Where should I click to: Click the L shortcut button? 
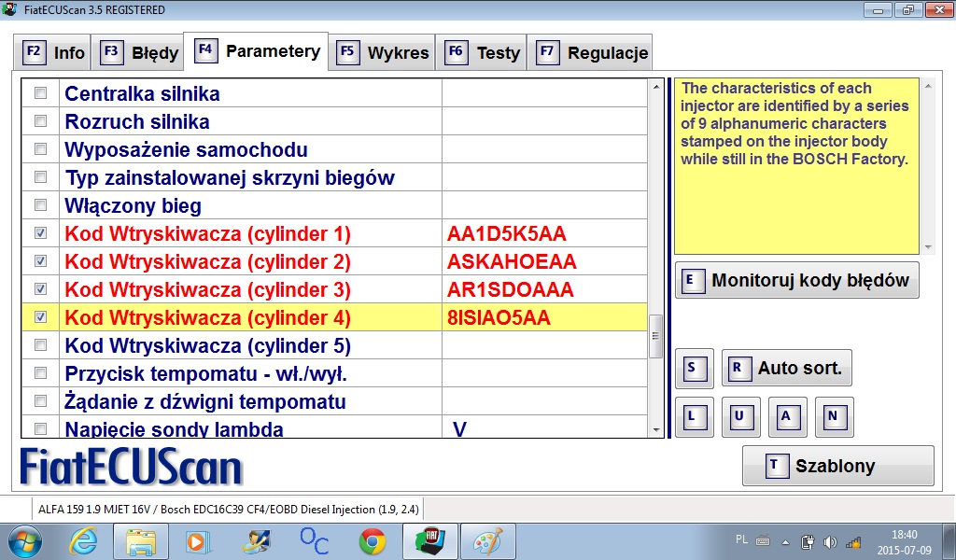695,417
